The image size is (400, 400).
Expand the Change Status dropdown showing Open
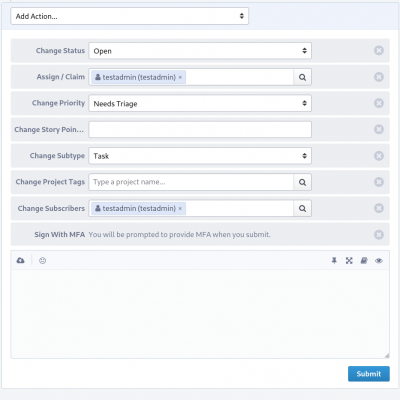(200, 51)
